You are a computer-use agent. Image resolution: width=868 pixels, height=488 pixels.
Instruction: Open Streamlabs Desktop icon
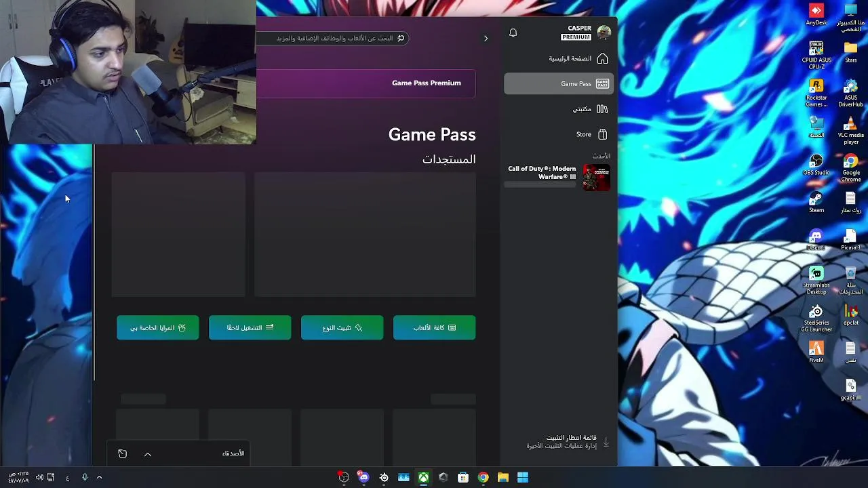pos(816,281)
